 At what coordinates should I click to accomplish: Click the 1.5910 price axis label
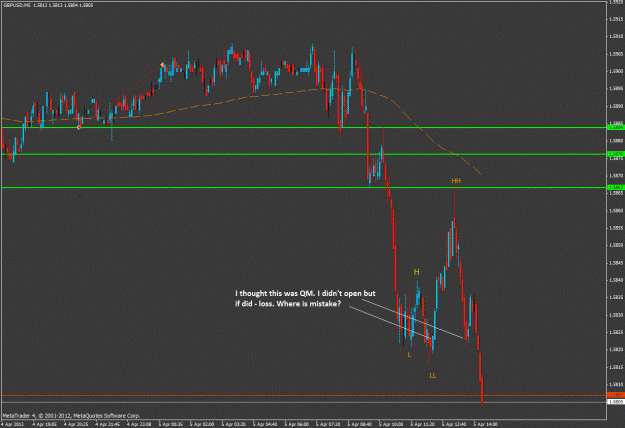pyautogui.click(x=616, y=36)
